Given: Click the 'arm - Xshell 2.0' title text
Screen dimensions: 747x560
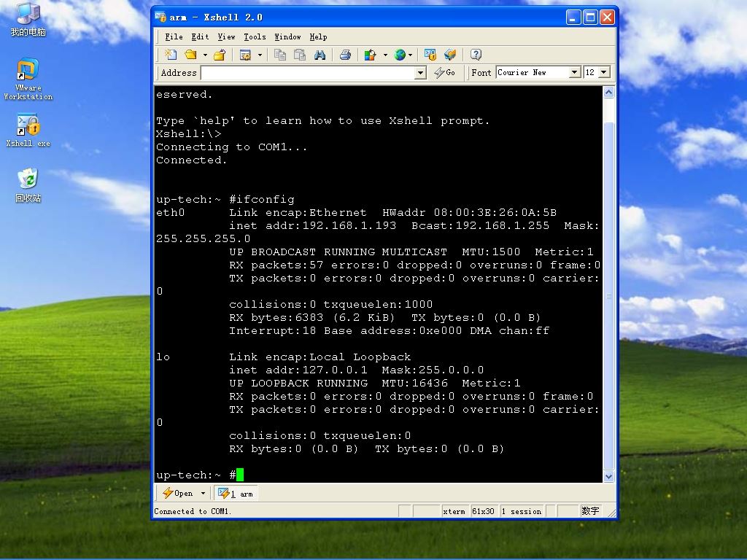Looking at the screenshot, I should 216,17.
